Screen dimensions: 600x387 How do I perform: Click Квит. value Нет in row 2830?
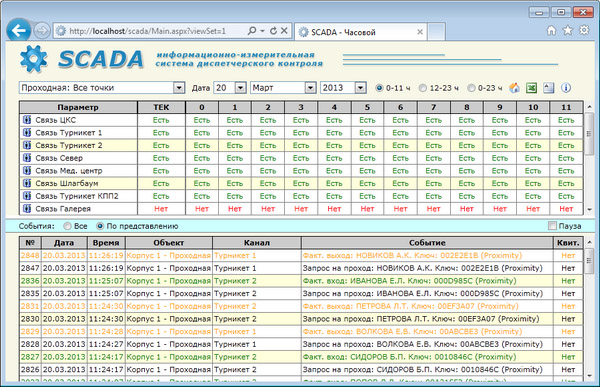(568, 318)
